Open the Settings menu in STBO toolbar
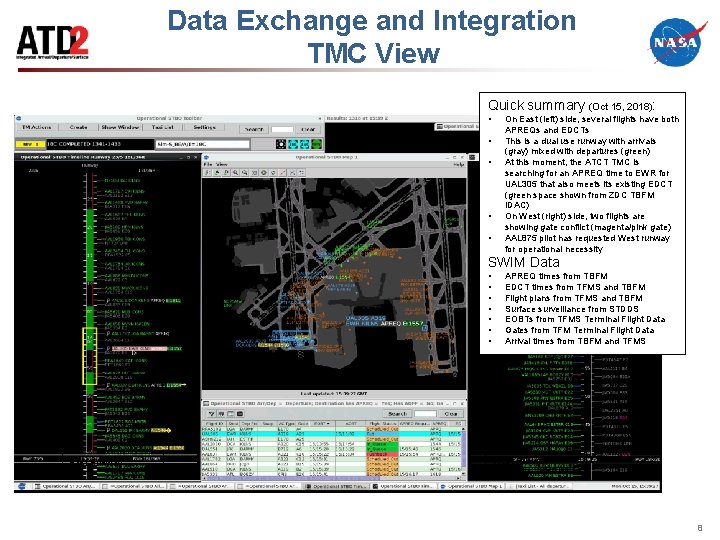Image resolution: width=720 pixels, height=540 pixels. (x=204, y=127)
